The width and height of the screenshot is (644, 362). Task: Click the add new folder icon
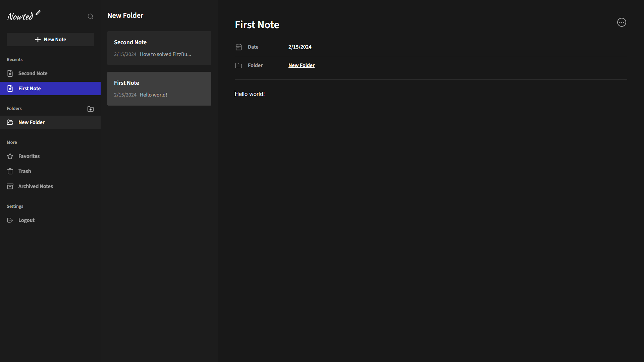[x=91, y=109]
